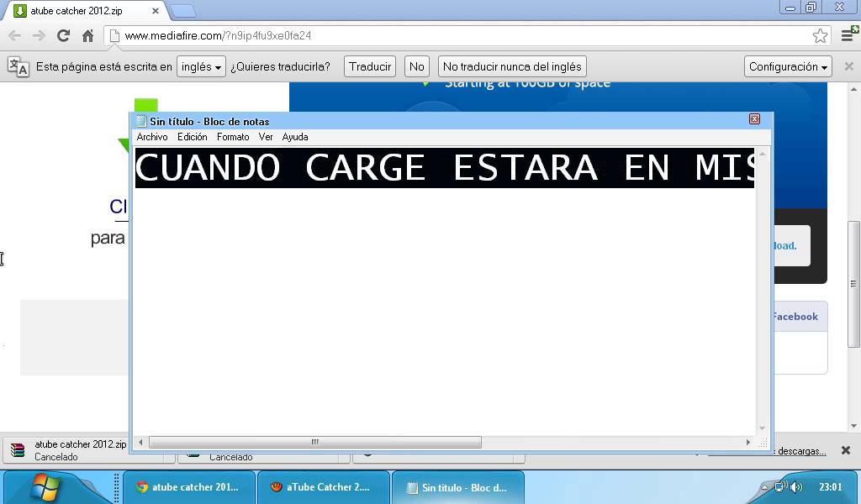Reload the Mediafire page
861x504 pixels.
point(63,35)
